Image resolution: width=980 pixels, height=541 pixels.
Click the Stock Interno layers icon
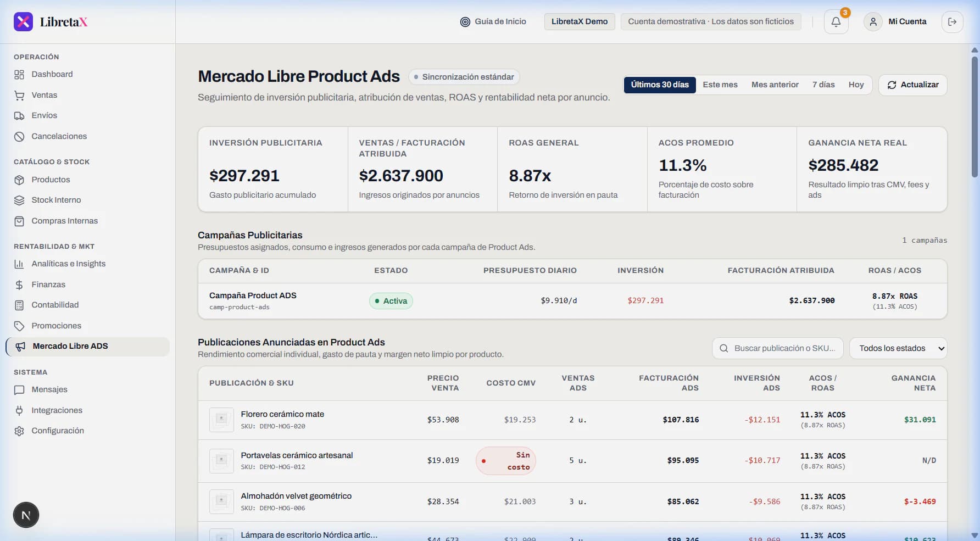[x=19, y=200]
